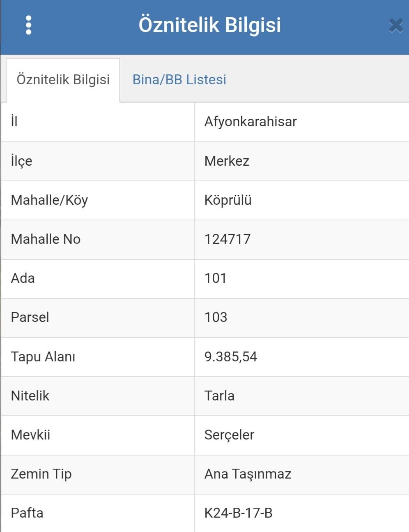Click the Tapu Alanı row label
This screenshot has height=532, width=409.
(x=43, y=356)
